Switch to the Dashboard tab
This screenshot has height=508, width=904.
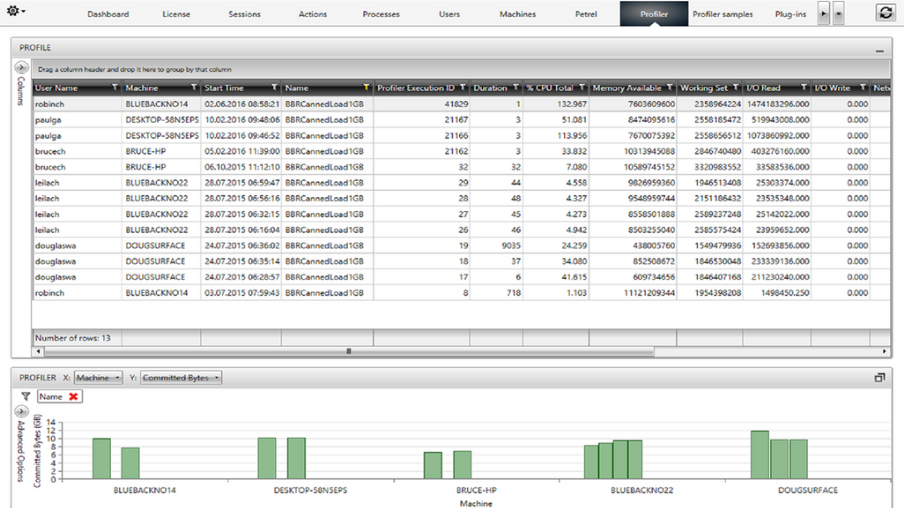(108, 14)
